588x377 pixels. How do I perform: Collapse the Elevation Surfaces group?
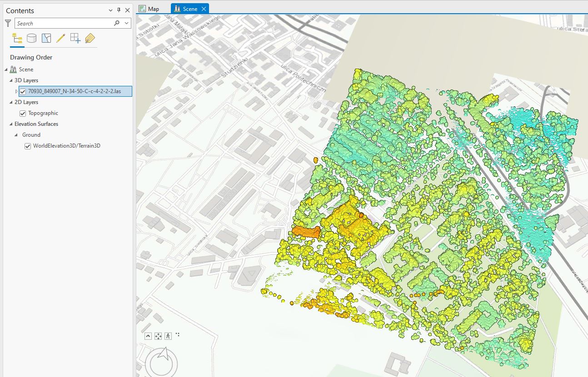coord(11,124)
